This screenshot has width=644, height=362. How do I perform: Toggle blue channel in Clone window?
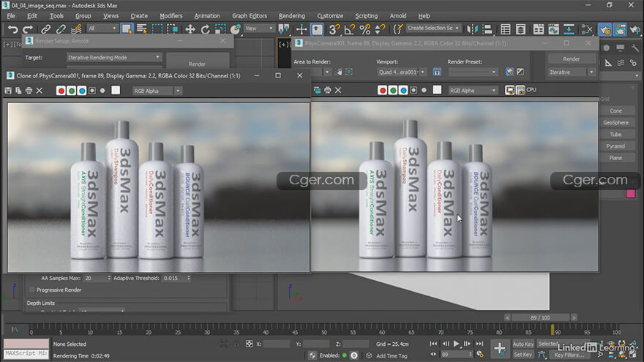coord(82,91)
